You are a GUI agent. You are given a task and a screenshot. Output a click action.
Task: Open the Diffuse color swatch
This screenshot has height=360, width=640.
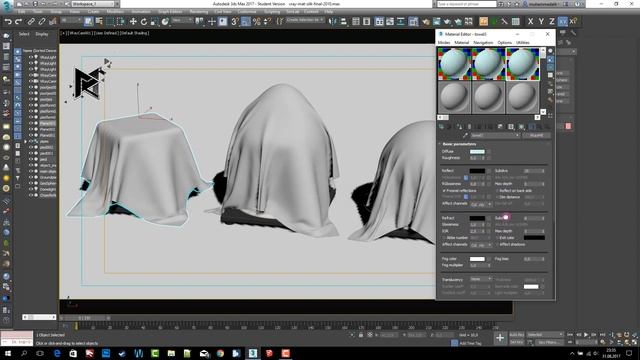477,152
